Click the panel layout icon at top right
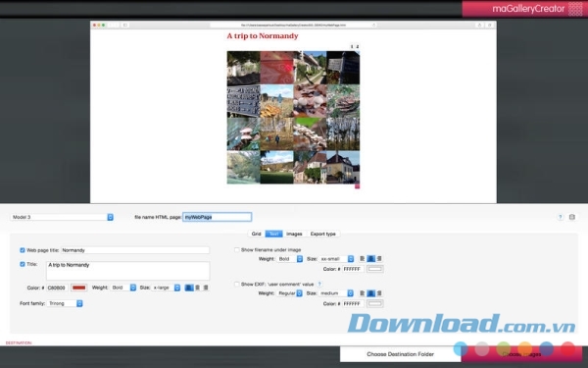This screenshot has height=368, width=588. pos(572,217)
